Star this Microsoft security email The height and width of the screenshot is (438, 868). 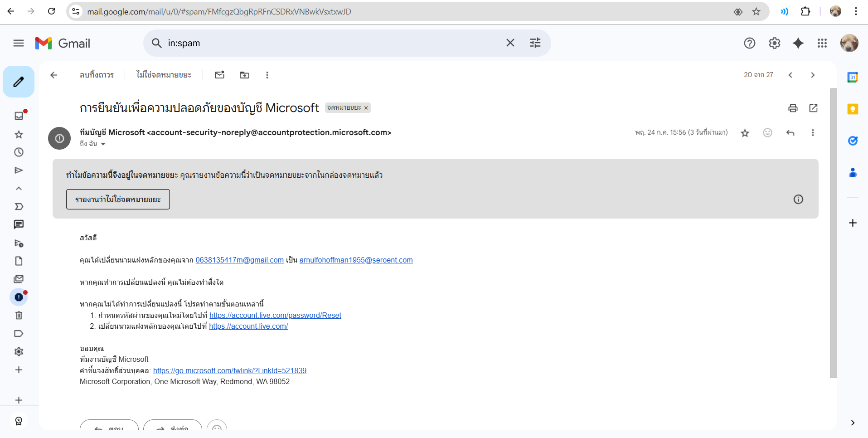tap(745, 132)
